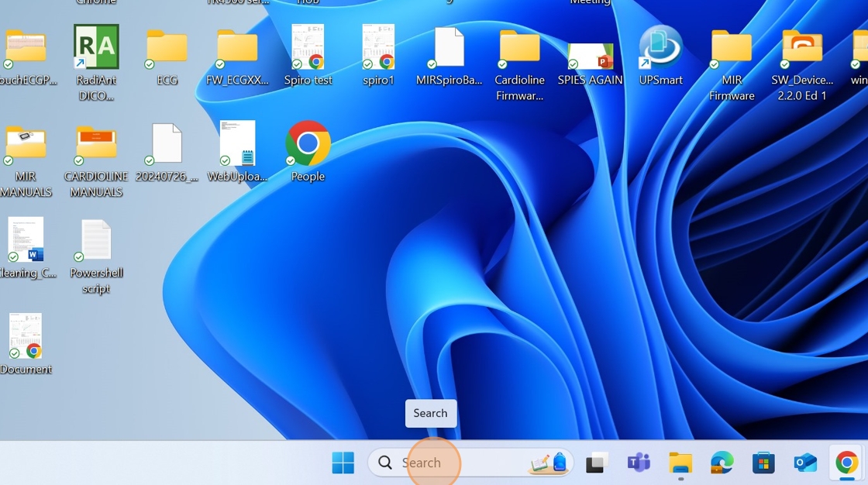Open Microsoft Teams from the taskbar
This screenshot has width=868, height=485.
[x=639, y=463]
